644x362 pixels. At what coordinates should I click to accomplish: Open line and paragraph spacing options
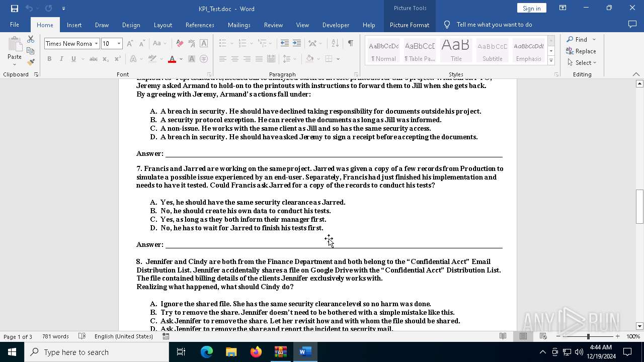pos(287,59)
